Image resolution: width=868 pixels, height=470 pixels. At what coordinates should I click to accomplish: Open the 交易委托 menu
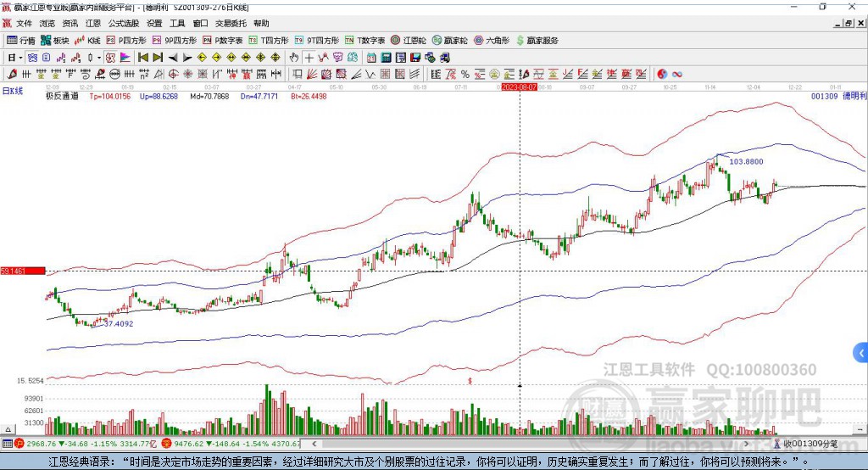(231, 23)
